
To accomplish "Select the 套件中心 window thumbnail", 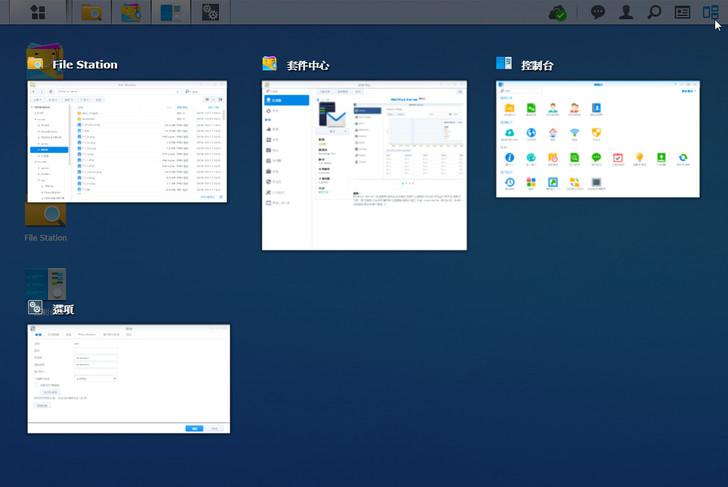I will (x=364, y=165).
